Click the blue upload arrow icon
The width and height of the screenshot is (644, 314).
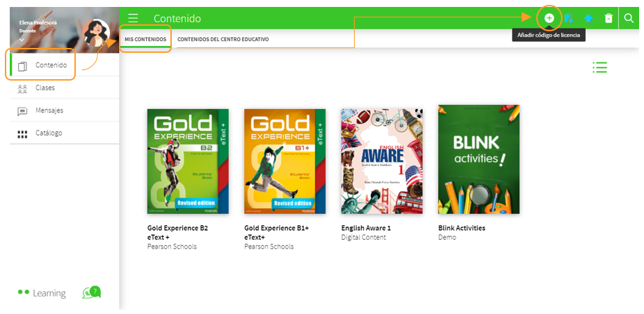click(x=588, y=18)
